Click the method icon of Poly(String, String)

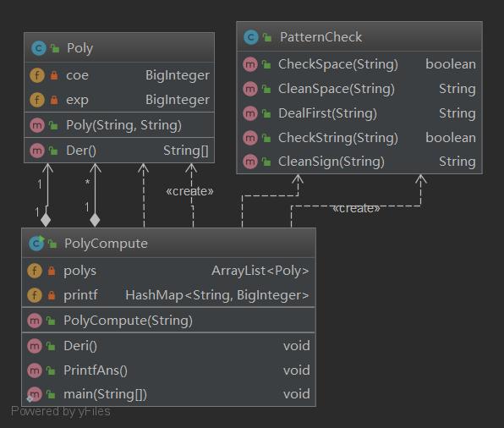coord(37,125)
